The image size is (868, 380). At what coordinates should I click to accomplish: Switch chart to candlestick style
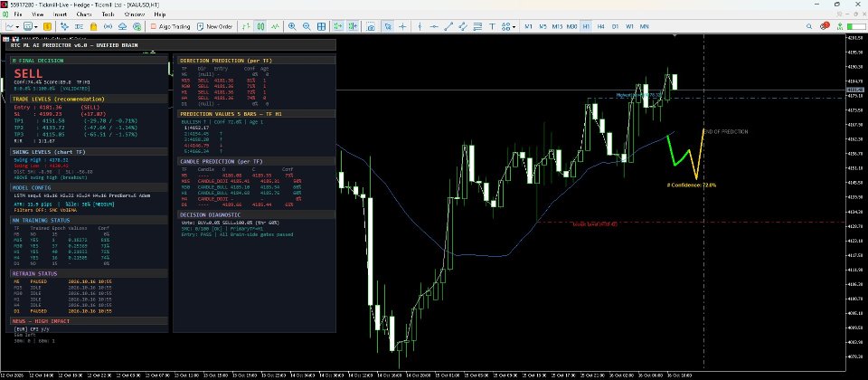tap(260, 26)
